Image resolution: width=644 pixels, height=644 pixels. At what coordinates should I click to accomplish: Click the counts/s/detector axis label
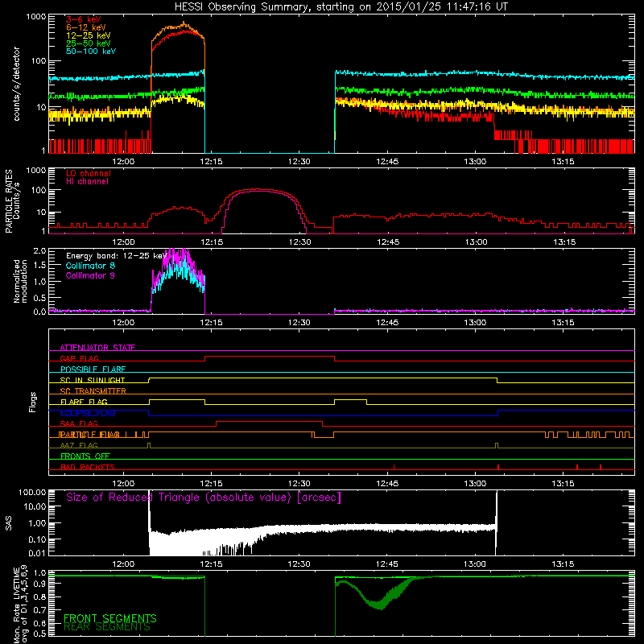[16, 84]
